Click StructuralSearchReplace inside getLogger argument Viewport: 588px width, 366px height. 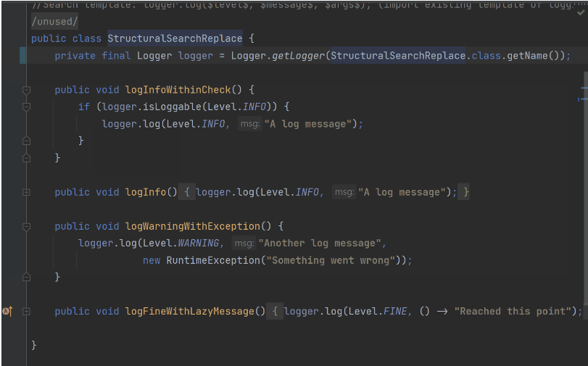(x=398, y=56)
